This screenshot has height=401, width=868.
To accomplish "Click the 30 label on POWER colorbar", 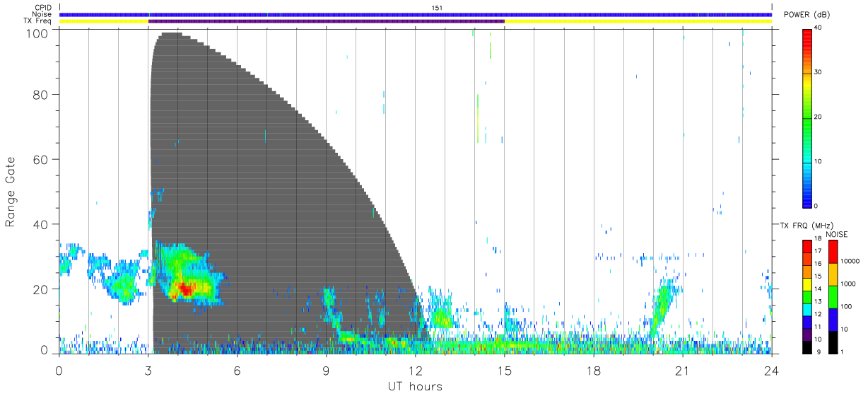I will (818, 72).
